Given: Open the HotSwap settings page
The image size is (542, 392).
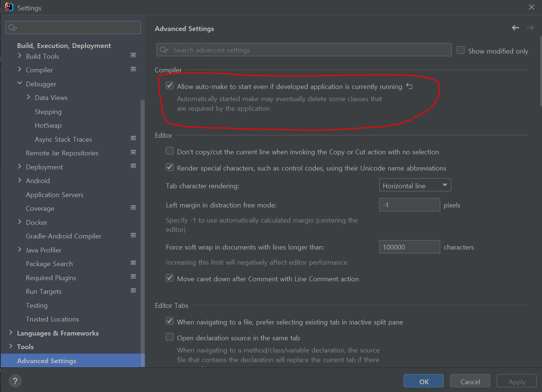Looking at the screenshot, I should pyautogui.click(x=48, y=125).
